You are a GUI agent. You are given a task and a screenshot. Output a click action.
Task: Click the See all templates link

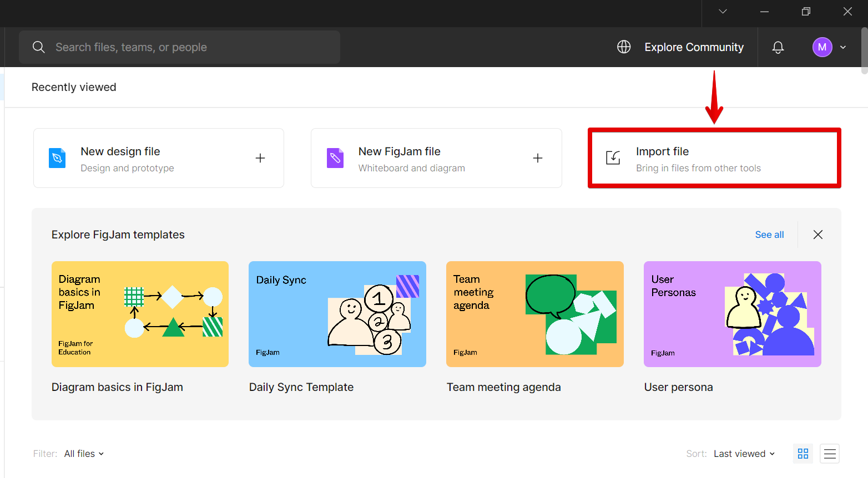pos(769,235)
